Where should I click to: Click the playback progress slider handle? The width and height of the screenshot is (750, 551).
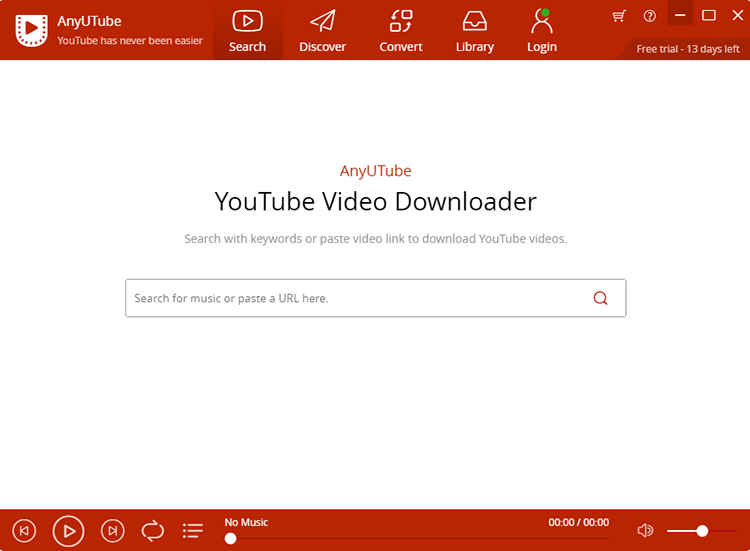[x=230, y=539]
